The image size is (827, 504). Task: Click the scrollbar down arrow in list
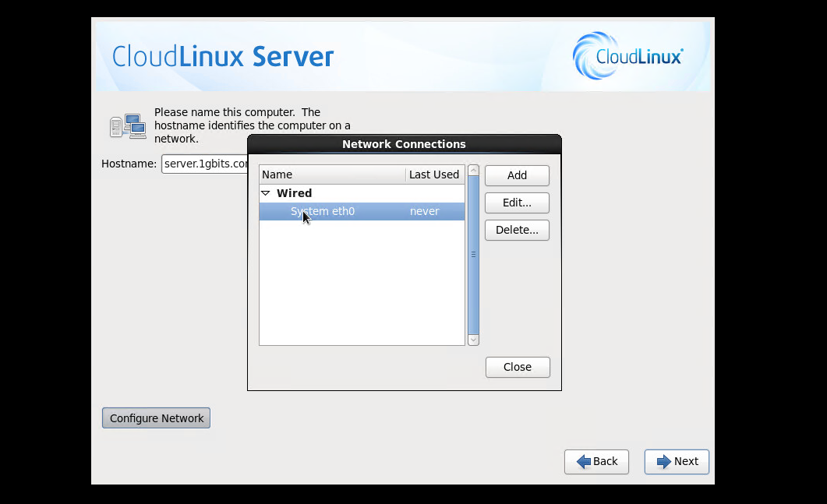point(473,340)
